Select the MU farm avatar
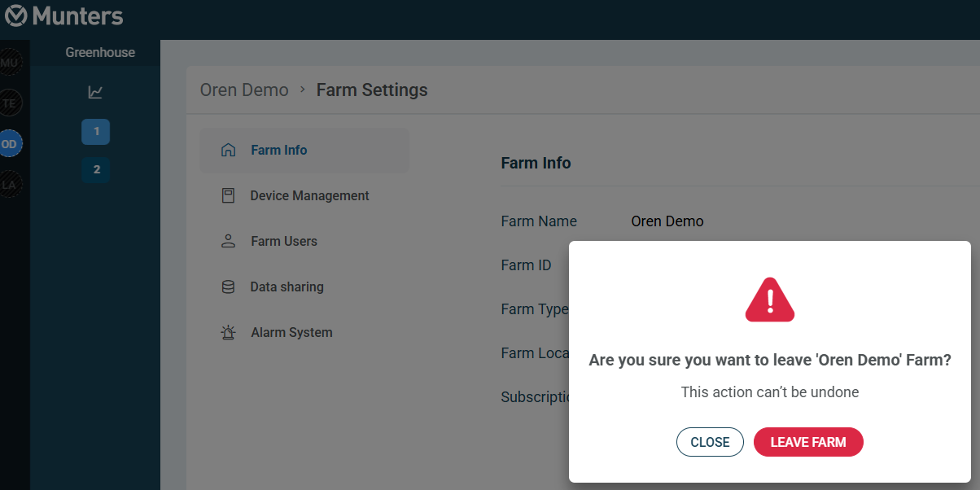This screenshot has height=490, width=980. click(10, 63)
